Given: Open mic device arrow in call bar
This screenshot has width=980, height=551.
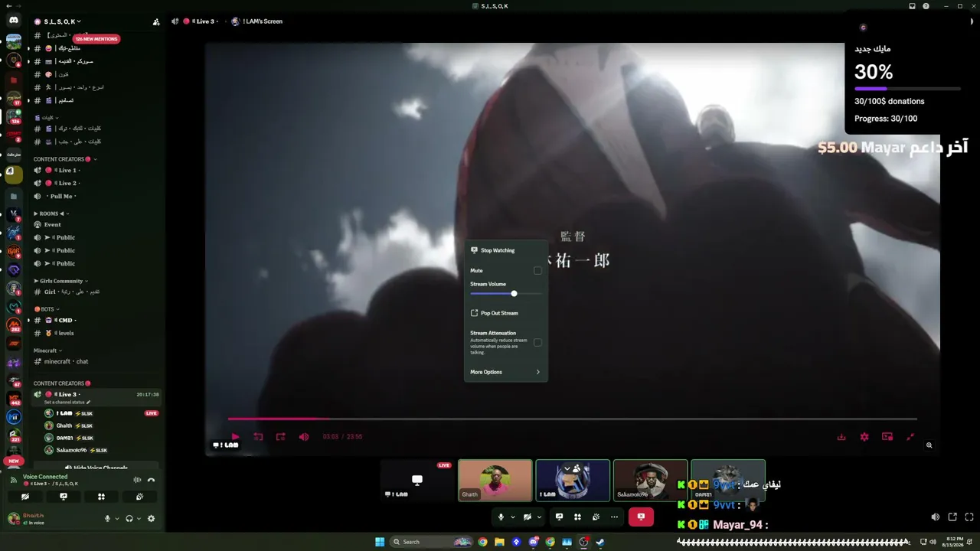Looking at the screenshot, I should coord(513,517).
